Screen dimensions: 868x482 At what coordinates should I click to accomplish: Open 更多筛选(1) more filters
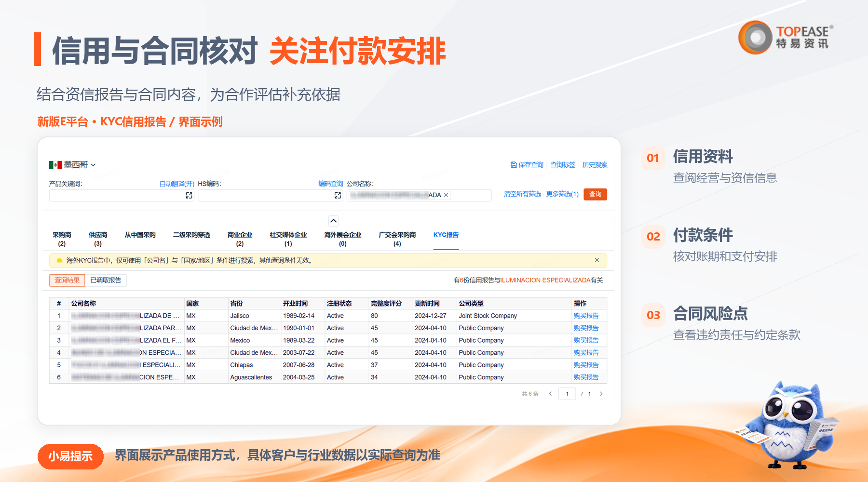click(x=562, y=194)
